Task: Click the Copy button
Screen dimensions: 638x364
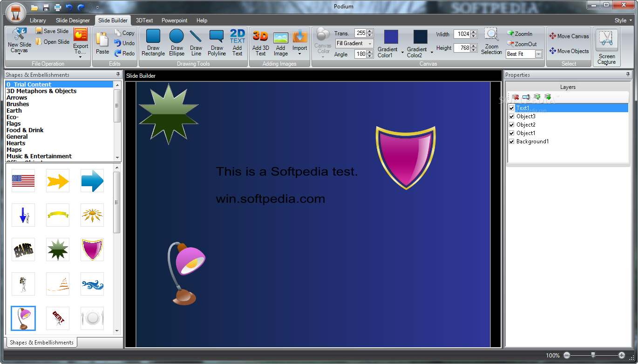Action: [x=124, y=33]
